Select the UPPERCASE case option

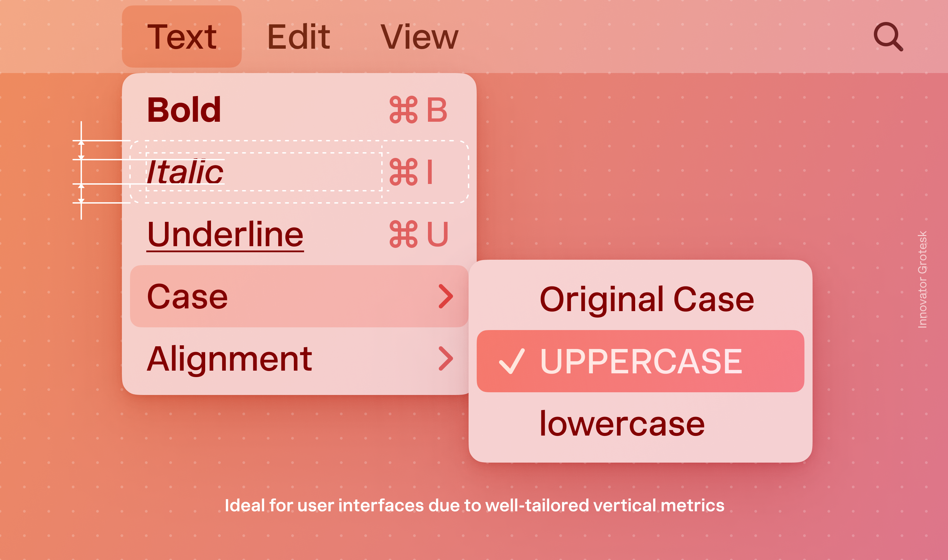pos(641,361)
